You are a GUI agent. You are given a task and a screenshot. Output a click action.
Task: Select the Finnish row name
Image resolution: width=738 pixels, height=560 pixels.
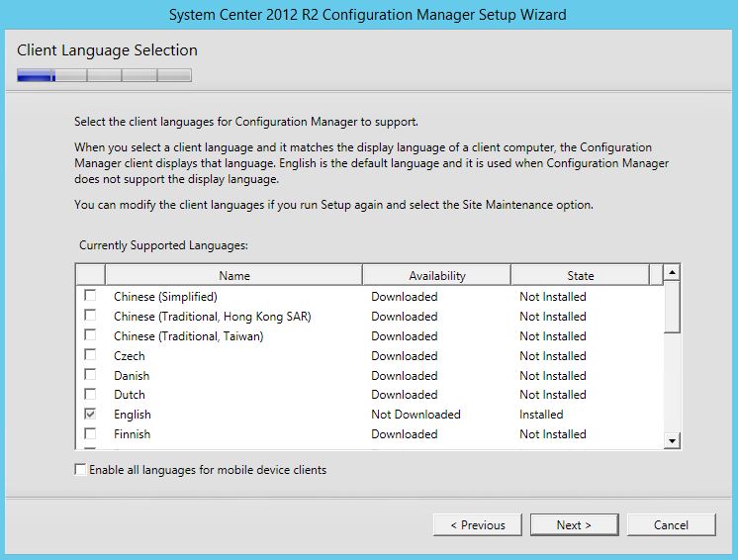click(132, 434)
